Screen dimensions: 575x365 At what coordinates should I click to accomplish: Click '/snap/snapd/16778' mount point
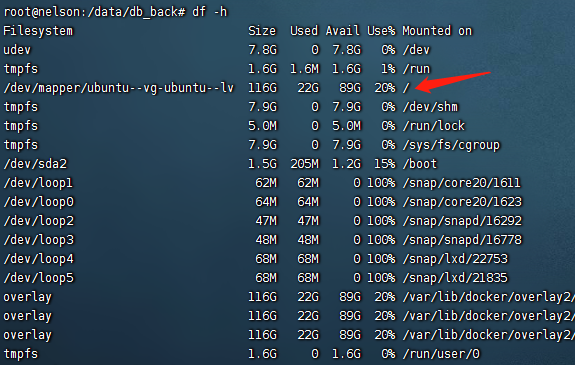click(462, 240)
